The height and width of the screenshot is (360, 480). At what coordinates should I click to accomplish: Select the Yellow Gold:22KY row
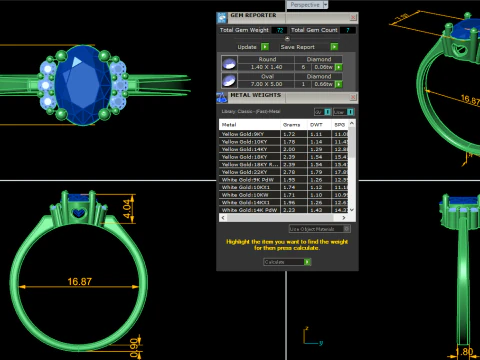pos(283,172)
